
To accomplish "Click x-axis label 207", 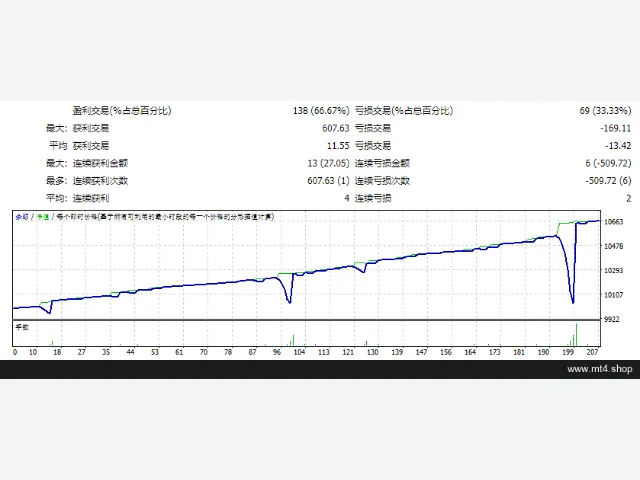I will [x=592, y=352].
